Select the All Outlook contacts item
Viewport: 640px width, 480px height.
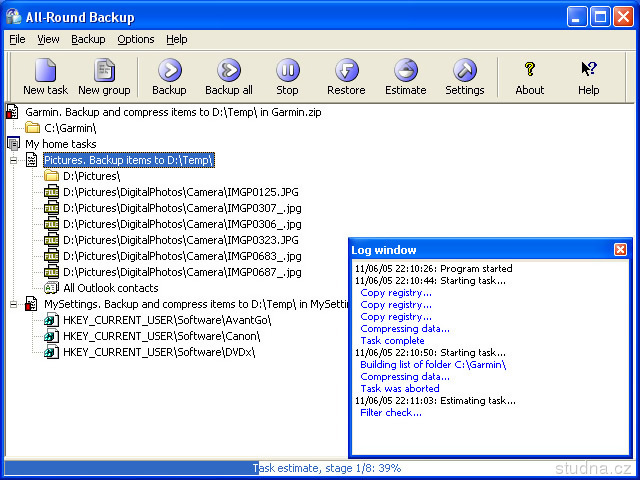click(110, 288)
